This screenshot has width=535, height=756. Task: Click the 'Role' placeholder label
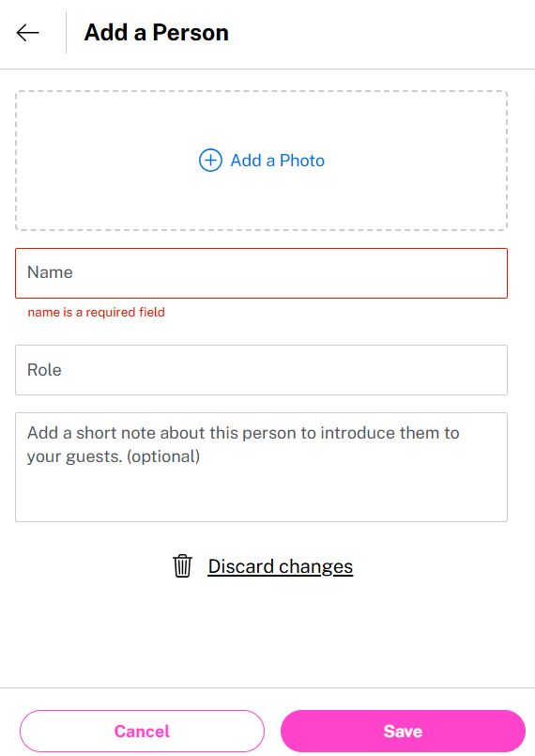pos(44,370)
